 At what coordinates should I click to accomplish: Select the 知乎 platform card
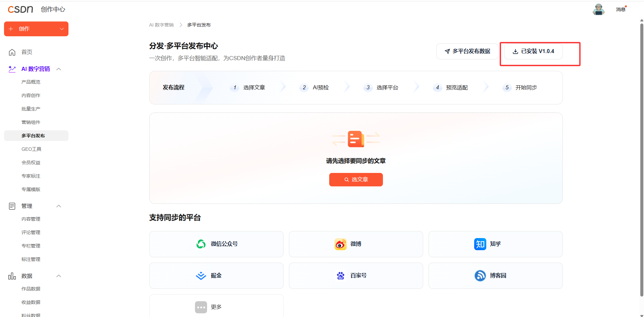click(496, 244)
